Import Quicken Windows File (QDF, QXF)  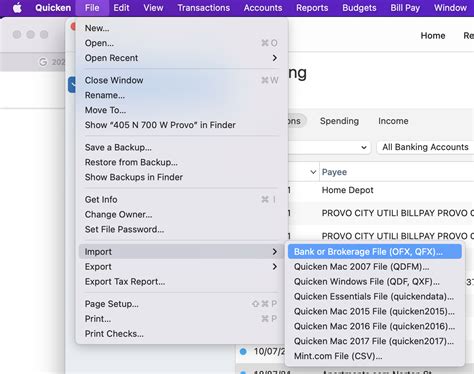[x=375, y=282]
